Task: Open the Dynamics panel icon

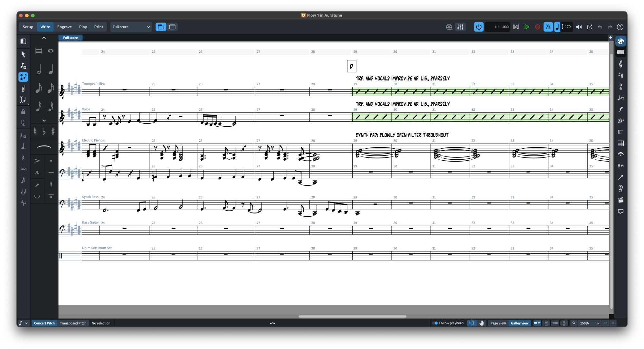Action: 620,109
